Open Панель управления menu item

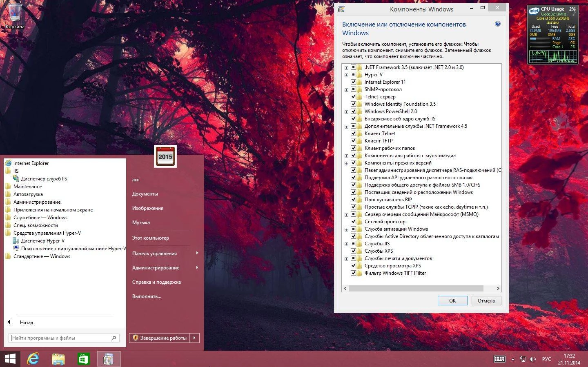click(x=165, y=253)
